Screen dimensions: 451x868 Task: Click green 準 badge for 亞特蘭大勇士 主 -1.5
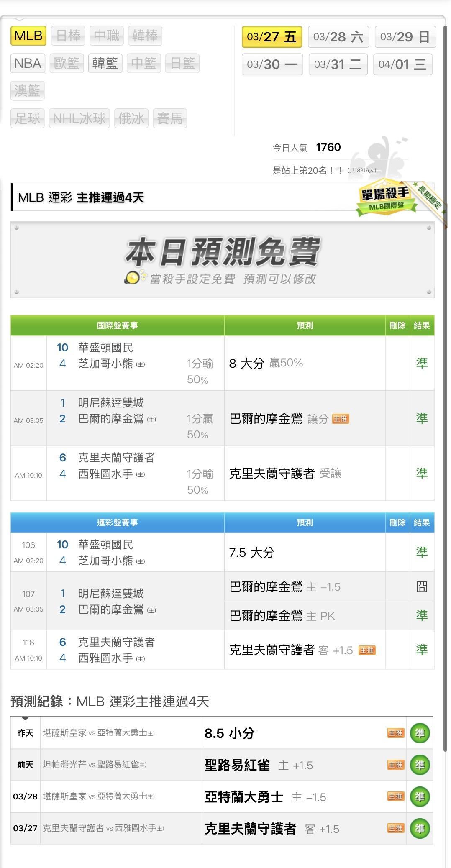point(420,797)
